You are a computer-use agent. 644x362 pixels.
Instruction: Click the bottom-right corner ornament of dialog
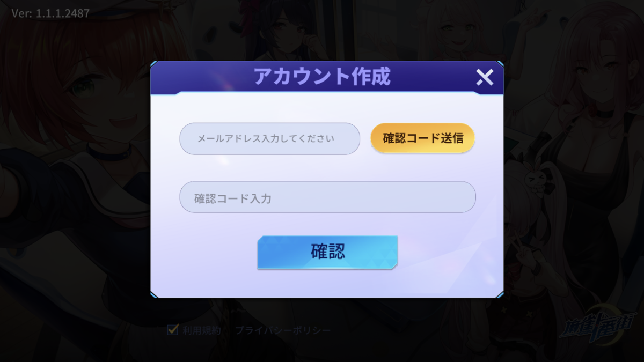(500, 294)
